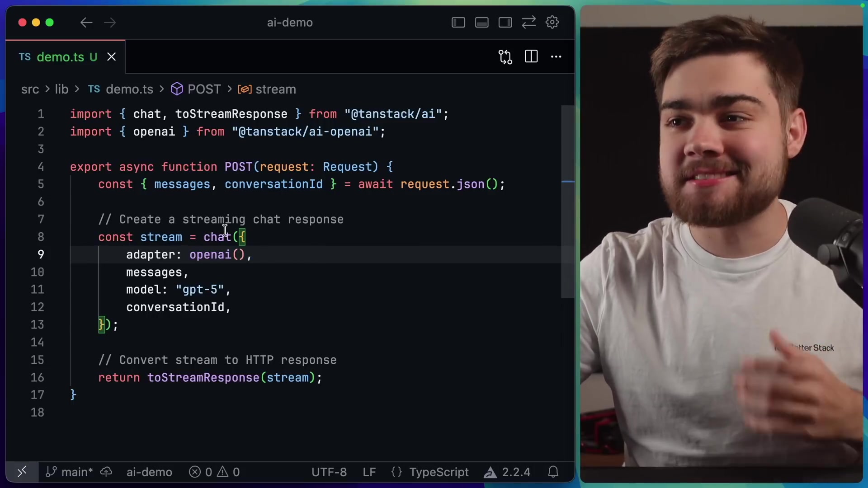This screenshot has height=488, width=868.
Task: Click the back navigation arrow
Action: coord(86,23)
